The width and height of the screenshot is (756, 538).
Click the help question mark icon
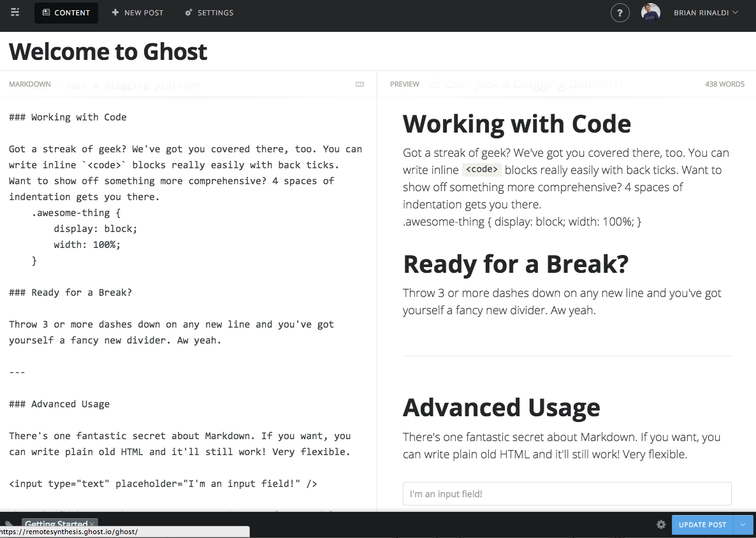click(x=620, y=13)
